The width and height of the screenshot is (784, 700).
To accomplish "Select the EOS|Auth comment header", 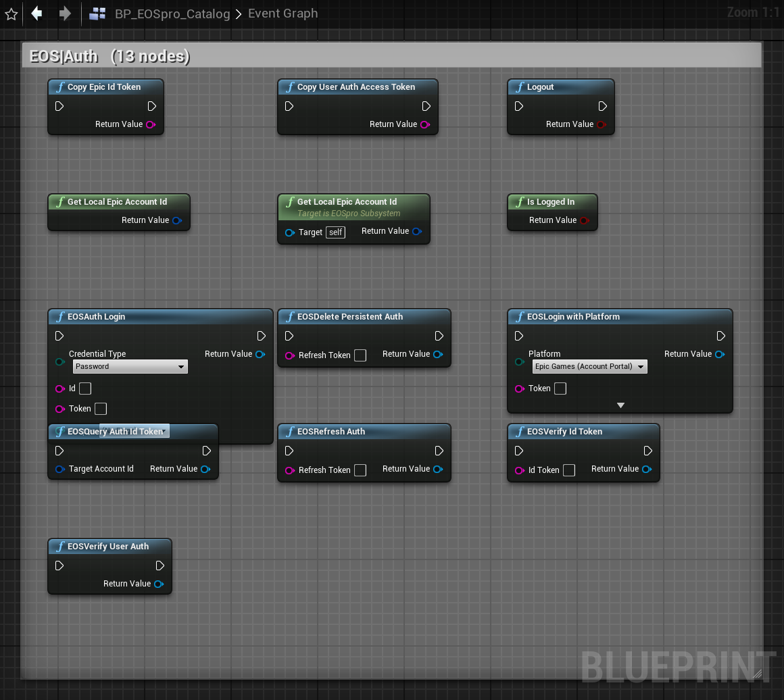I will 391,55.
